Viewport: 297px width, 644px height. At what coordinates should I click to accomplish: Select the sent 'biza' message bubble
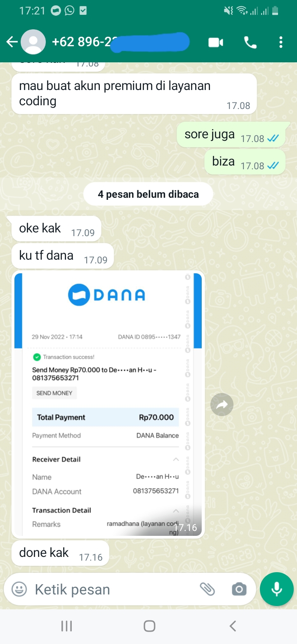coord(245,162)
